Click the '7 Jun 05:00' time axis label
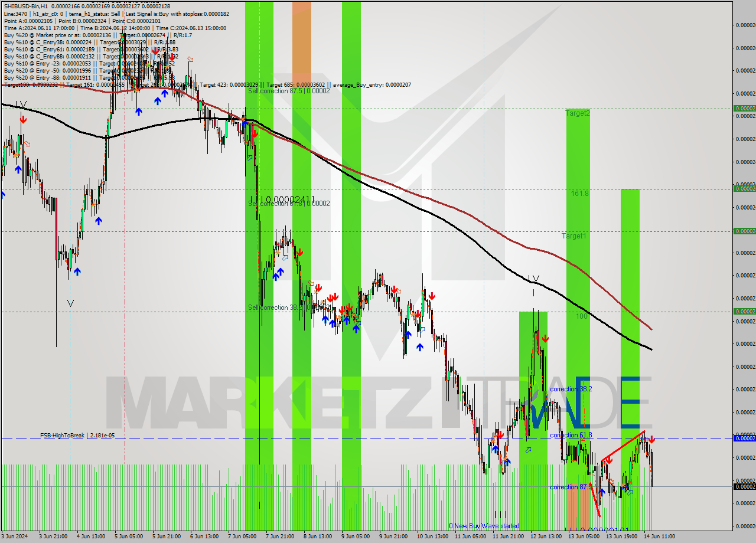This screenshot has width=756, height=543. 242,536
